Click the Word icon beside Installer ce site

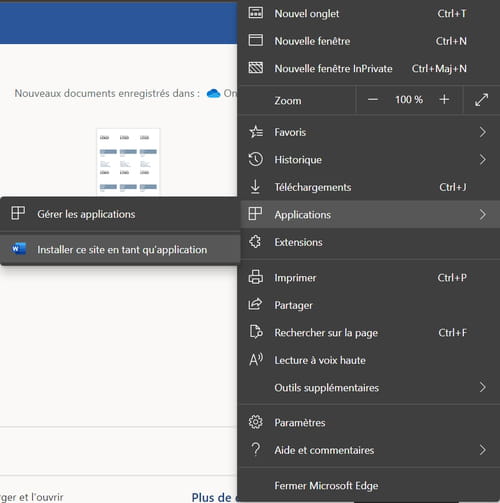click(x=18, y=249)
